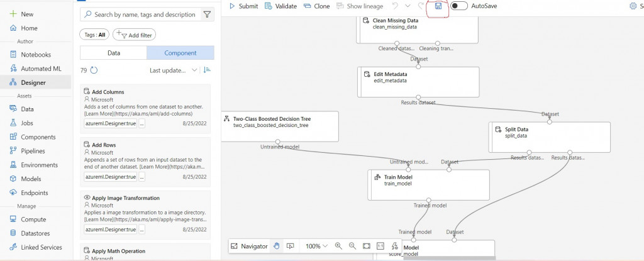Submit the pipeline
Viewport: 644px width, 261px height.
pyautogui.click(x=244, y=6)
